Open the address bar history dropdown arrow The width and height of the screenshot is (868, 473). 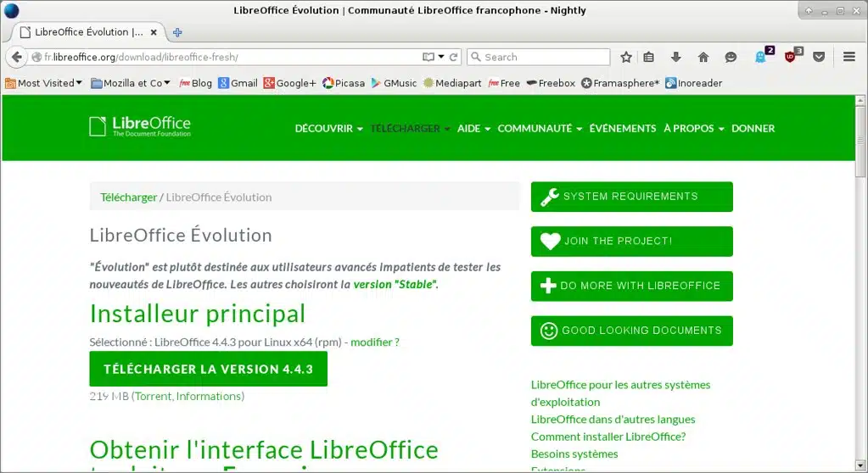[x=441, y=57]
